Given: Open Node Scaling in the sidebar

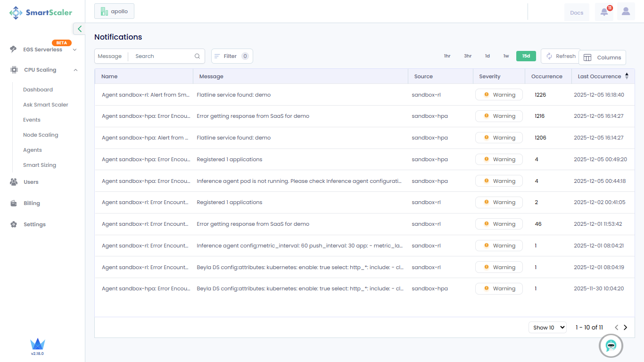Looking at the screenshot, I should coord(41,135).
